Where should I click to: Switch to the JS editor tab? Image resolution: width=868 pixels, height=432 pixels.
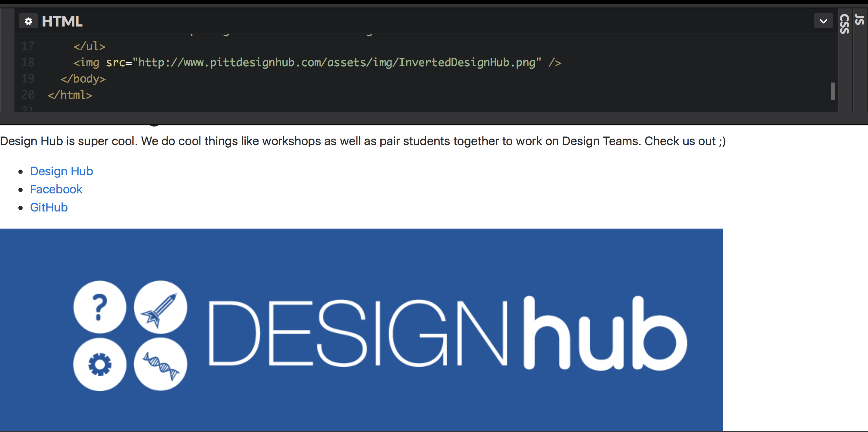tap(860, 20)
